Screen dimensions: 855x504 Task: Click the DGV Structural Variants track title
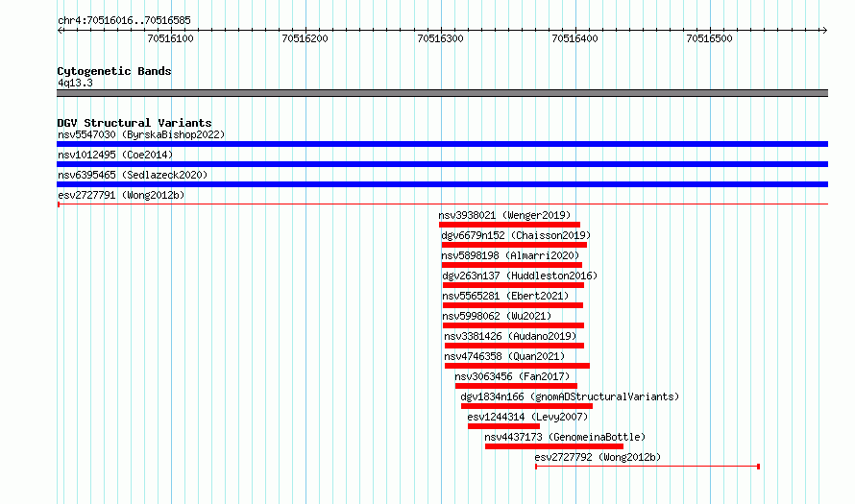point(134,123)
